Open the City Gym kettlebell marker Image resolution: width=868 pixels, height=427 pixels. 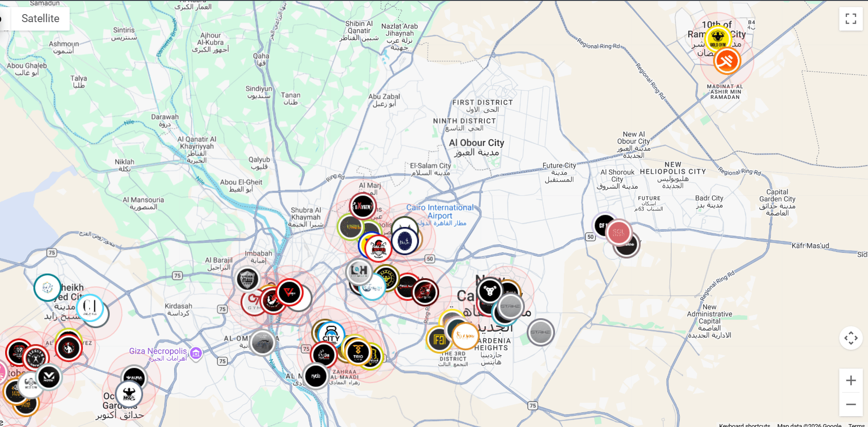coord(331,335)
